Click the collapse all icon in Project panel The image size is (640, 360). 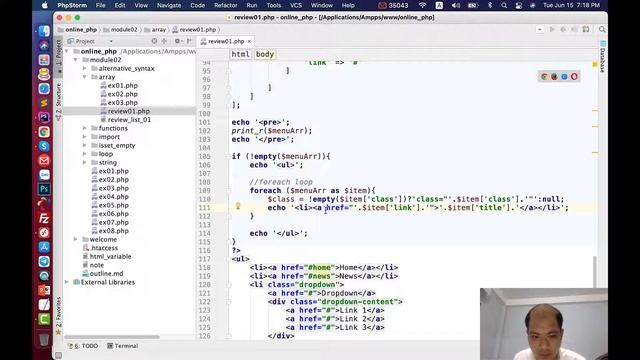[164, 41]
